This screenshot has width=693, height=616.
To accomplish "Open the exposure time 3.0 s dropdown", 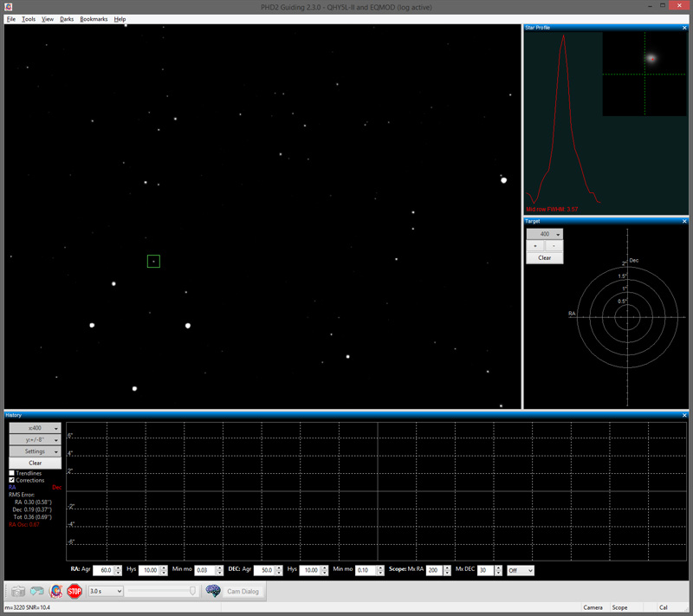I will pyautogui.click(x=107, y=591).
